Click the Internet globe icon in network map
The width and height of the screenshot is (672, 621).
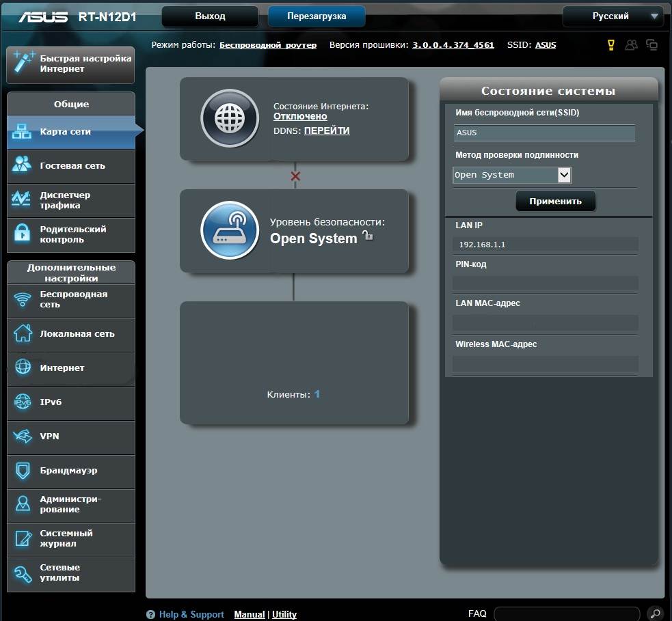[x=229, y=119]
